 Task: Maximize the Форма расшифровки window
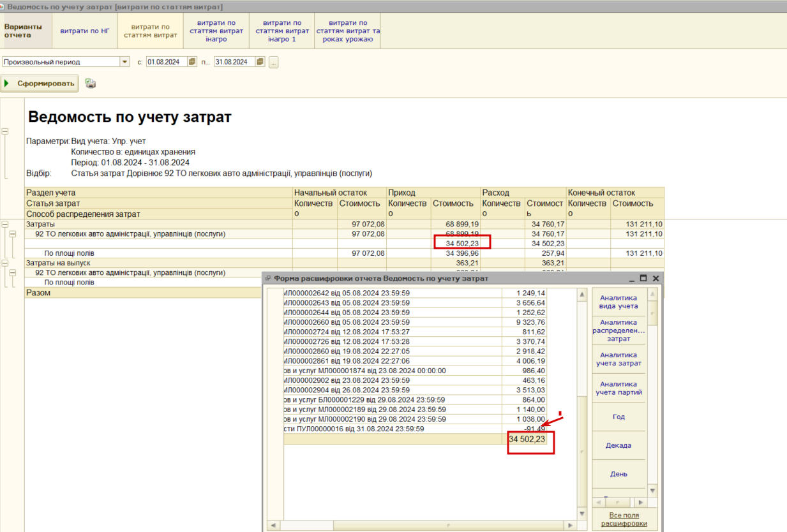pos(643,278)
